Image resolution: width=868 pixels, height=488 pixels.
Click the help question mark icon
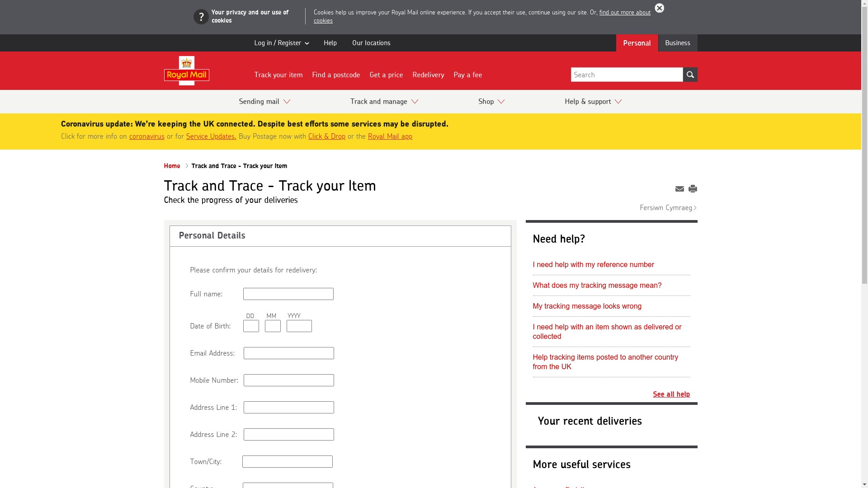click(x=201, y=16)
